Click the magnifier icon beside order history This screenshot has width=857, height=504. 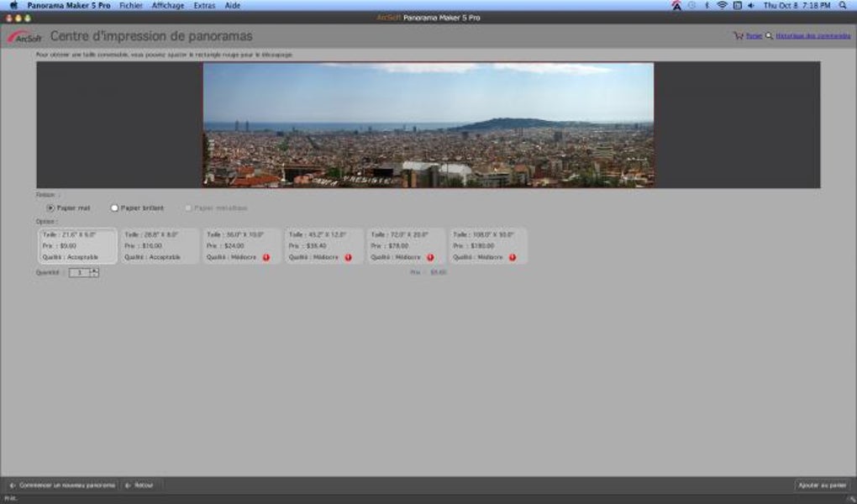[x=769, y=36]
